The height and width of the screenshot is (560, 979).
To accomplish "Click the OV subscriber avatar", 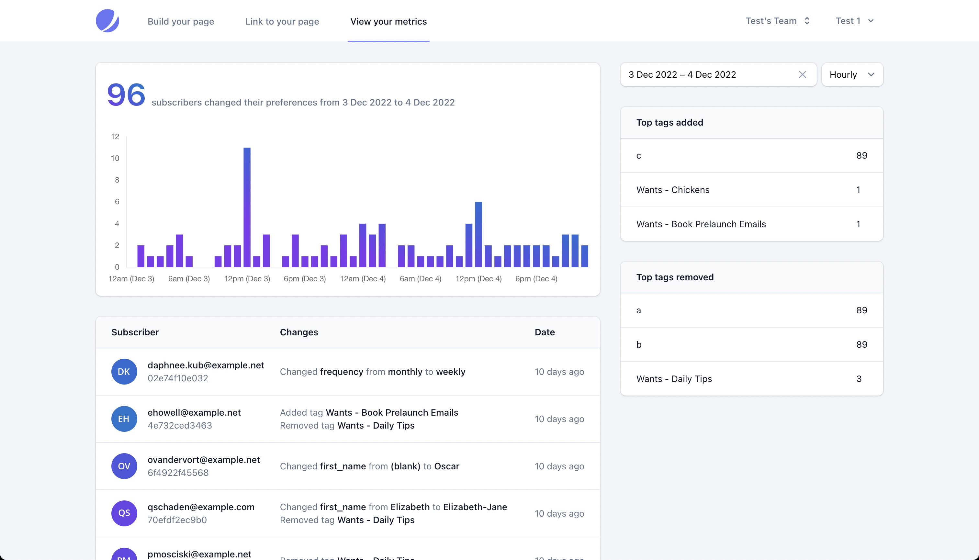I will [x=124, y=466].
